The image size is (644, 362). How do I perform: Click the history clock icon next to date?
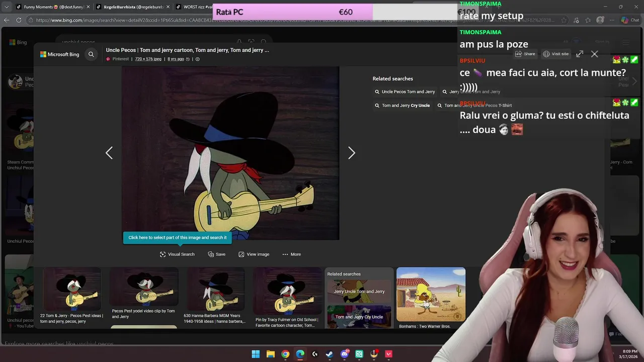click(x=188, y=59)
